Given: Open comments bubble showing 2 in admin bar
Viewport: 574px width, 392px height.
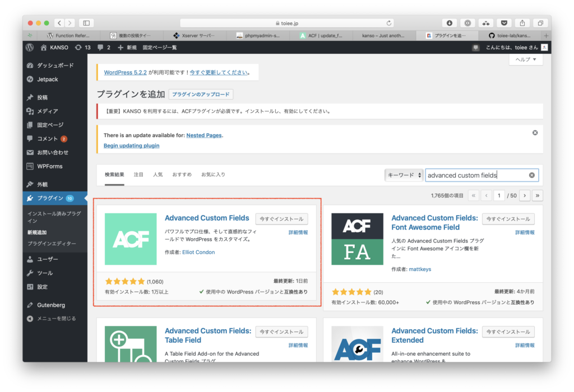Looking at the screenshot, I should 104,48.
